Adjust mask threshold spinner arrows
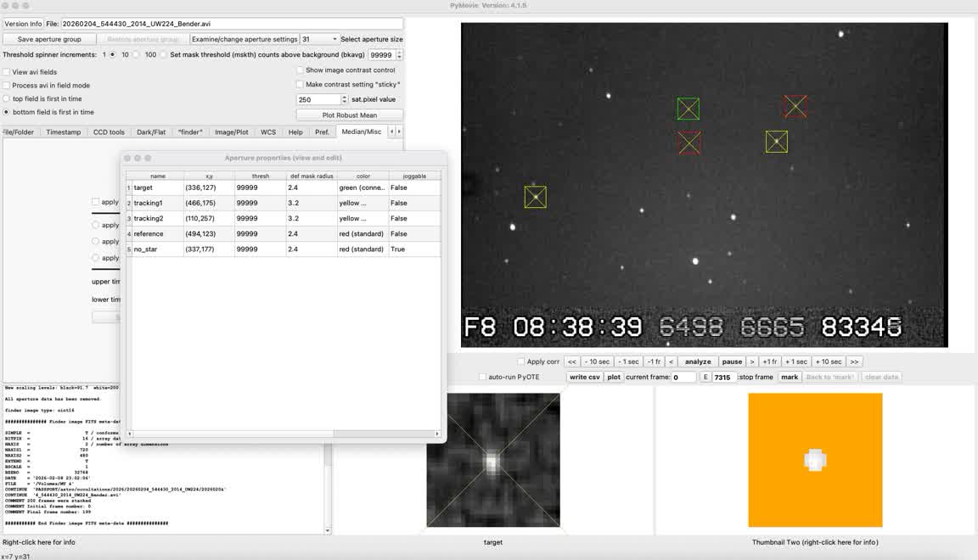978x560 pixels. coord(399,54)
